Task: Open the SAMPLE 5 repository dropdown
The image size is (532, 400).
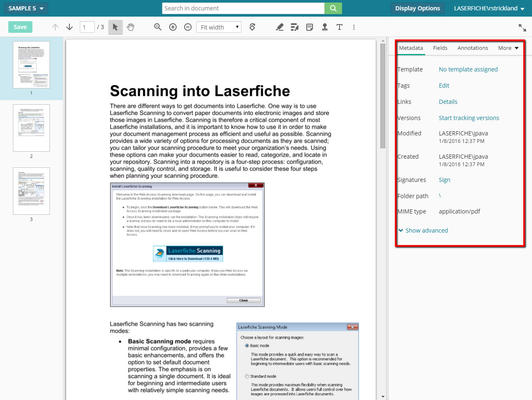Action: pos(26,8)
